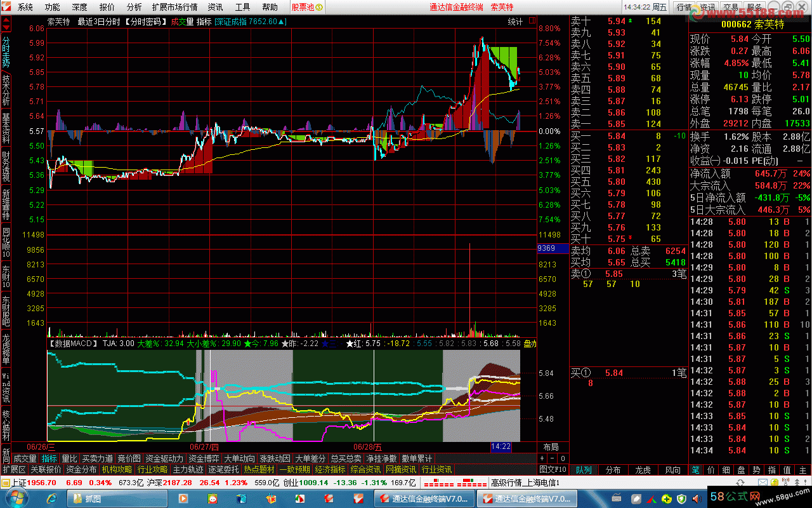812x508 pixels.
Task: Switch to the 量比 indicator tab
Action: pos(69,458)
